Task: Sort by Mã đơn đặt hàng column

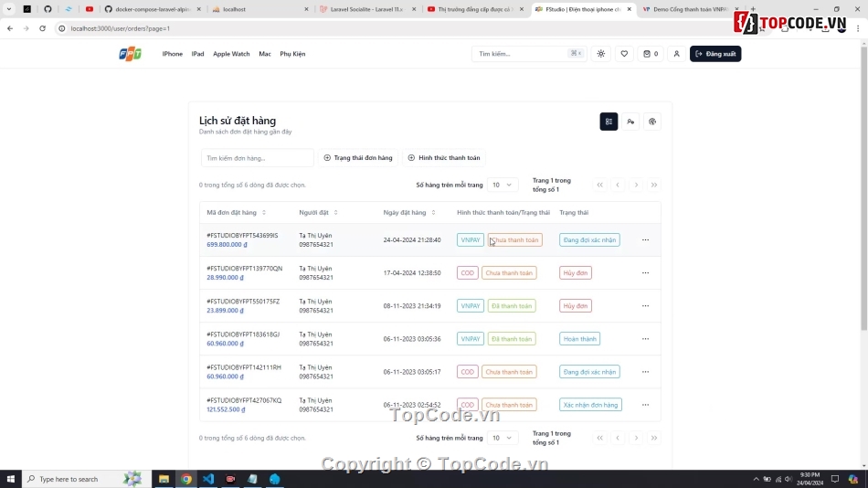Action: 237,213
